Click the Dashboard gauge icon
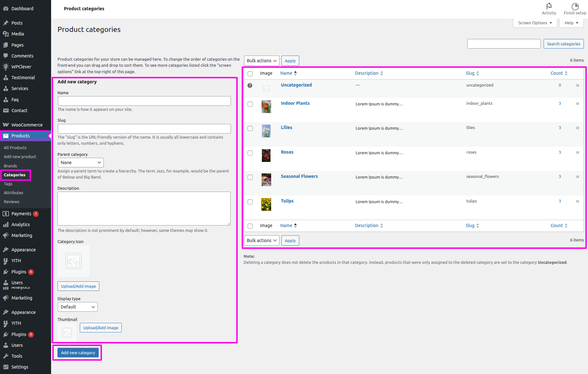 (x=6, y=9)
